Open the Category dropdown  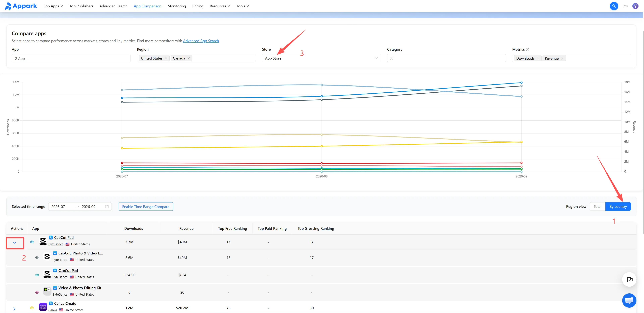pos(446,58)
